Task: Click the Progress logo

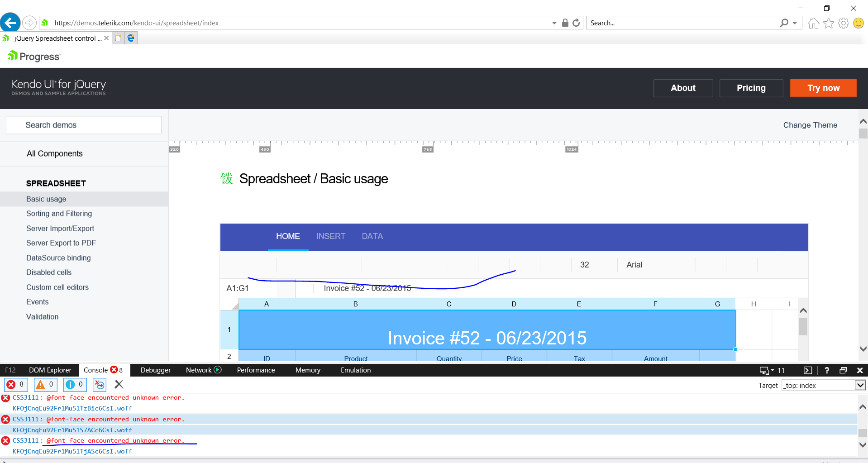Action: (34, 56)
